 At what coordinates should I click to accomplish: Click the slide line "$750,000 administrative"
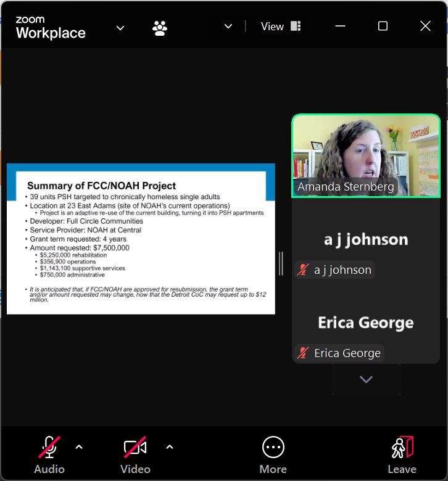[72, 275]
